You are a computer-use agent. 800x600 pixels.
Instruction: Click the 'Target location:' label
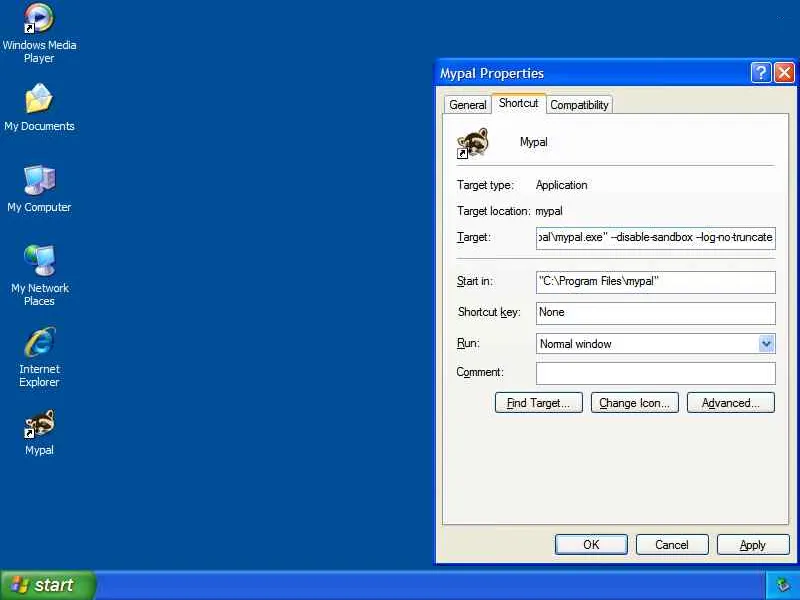(493, 211)
